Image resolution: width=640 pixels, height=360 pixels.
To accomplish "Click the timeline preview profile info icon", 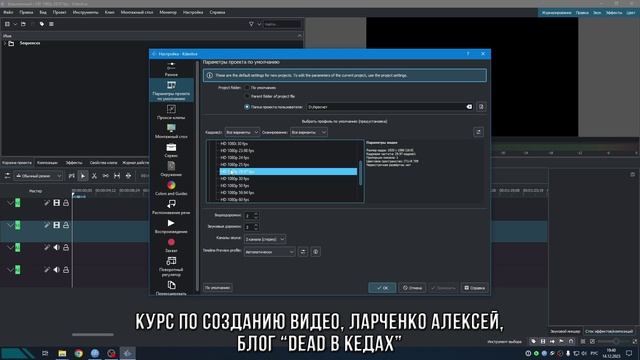I will [316, 252].
